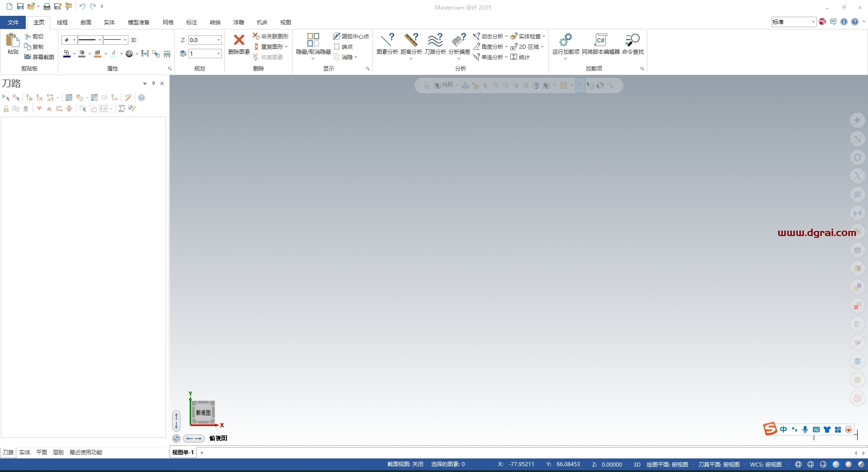Click the red up-arrow move insert icon
868x472 pixels.
point(49,109)
